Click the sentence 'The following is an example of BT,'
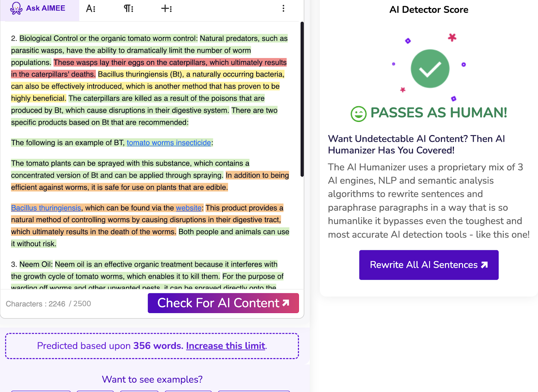538x392 pixels. tap(68, 143)
